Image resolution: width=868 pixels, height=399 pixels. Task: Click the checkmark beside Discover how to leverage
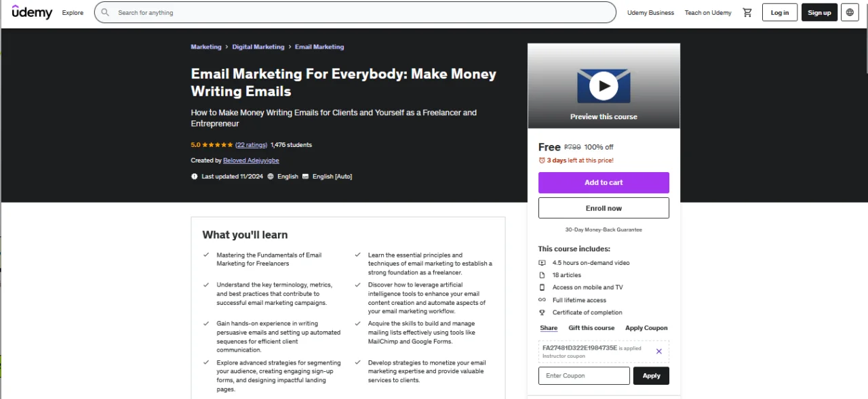pyautogui.click(x=357, y=285)
